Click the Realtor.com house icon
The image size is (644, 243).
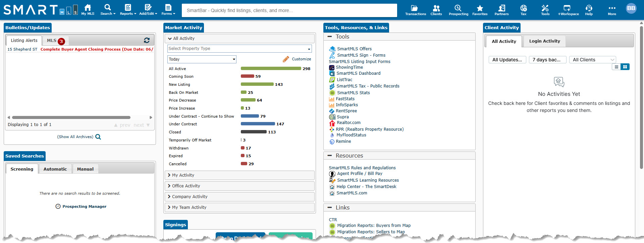tap(332, 123)
